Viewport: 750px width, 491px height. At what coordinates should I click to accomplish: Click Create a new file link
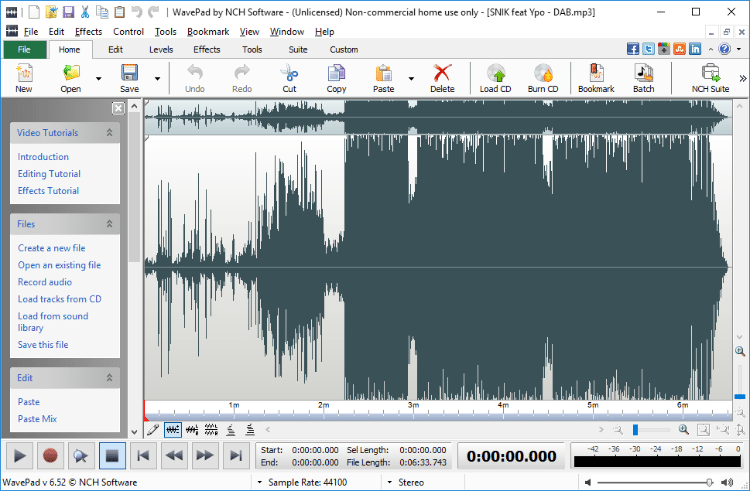pyautogui.click(x=51, y=248)
